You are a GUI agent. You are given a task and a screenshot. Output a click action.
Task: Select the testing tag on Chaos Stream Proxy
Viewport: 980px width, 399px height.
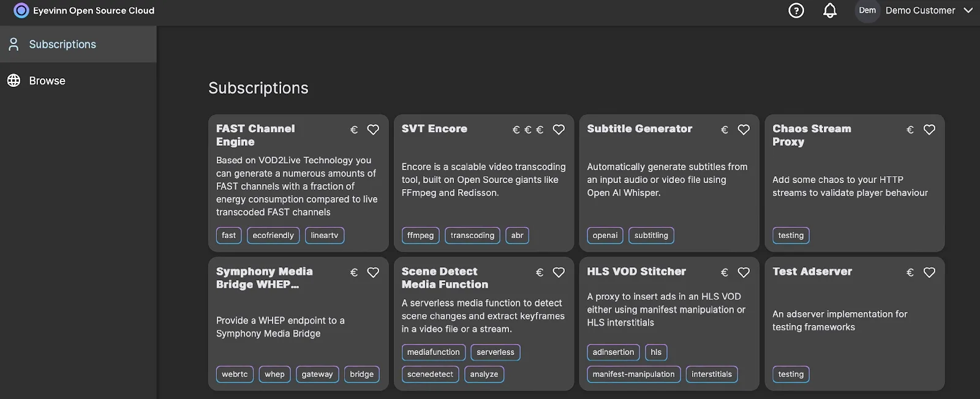[x=791, y=236]
